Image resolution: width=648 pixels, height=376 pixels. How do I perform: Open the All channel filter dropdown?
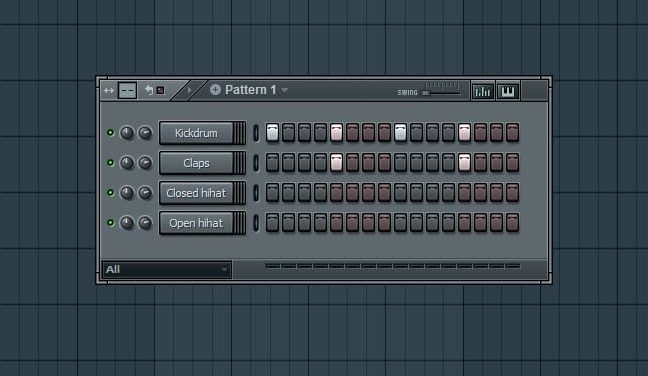[167, 269]
